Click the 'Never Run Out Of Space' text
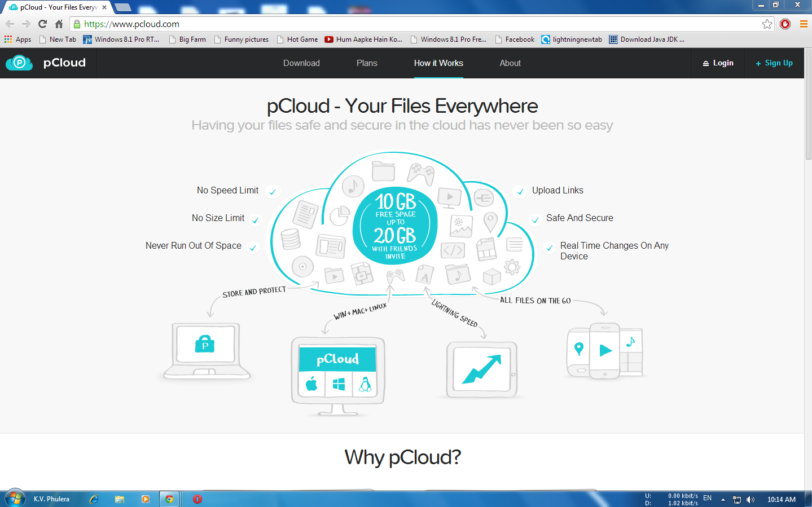 click(x=194, y=246)
